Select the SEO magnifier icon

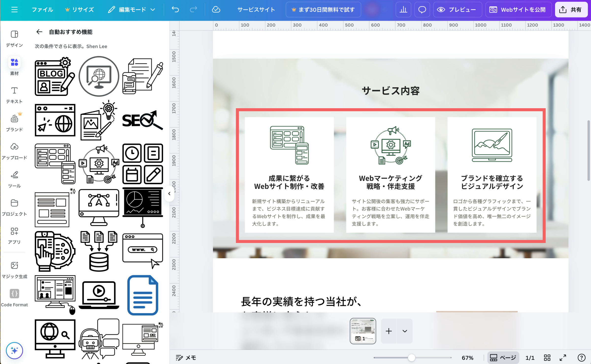[143, 121]
